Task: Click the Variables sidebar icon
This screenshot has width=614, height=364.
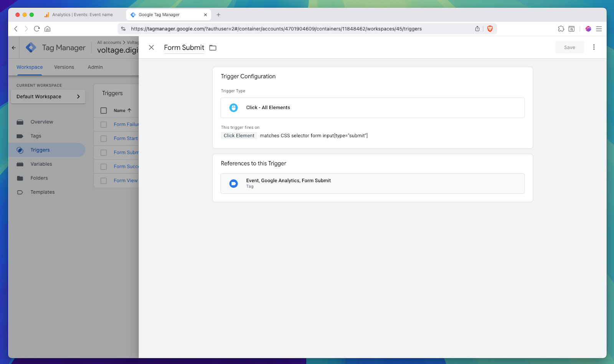Action: (x=20, y=164)
